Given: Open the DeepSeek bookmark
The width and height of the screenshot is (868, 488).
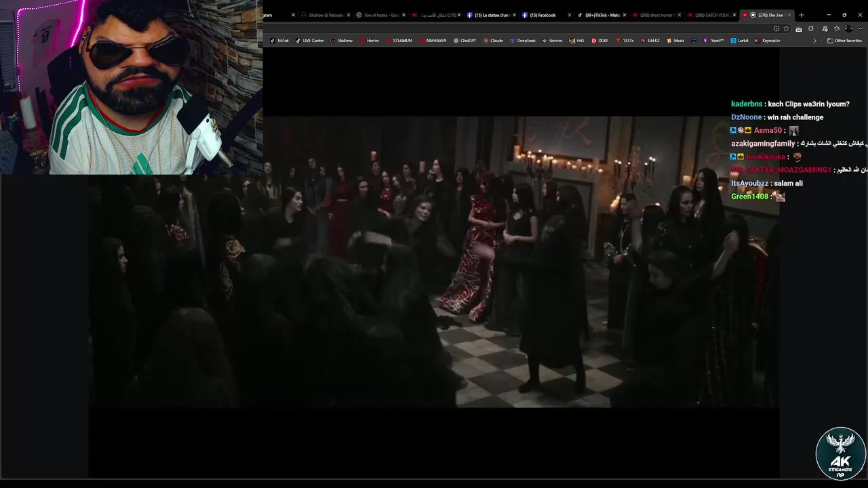Looking at the screenshot, I should point(523,41).
